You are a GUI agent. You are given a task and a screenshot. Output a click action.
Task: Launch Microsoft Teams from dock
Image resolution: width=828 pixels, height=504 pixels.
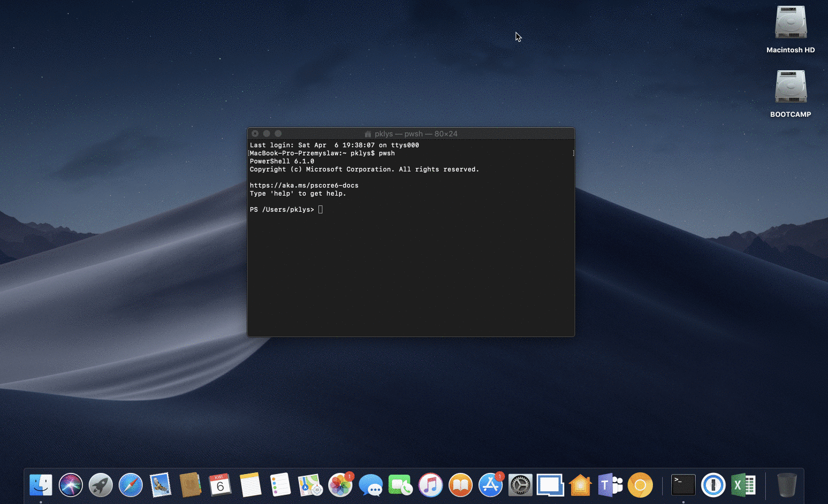click(x=610, y=485)
